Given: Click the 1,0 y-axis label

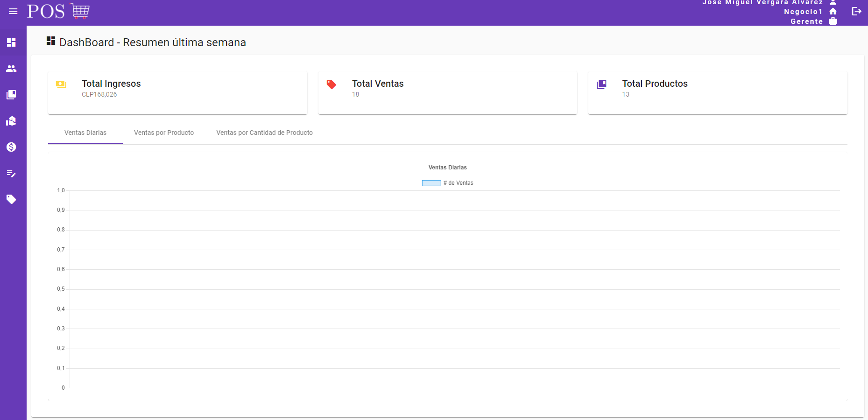Looking at the screenshot, I should click(61, 190).
